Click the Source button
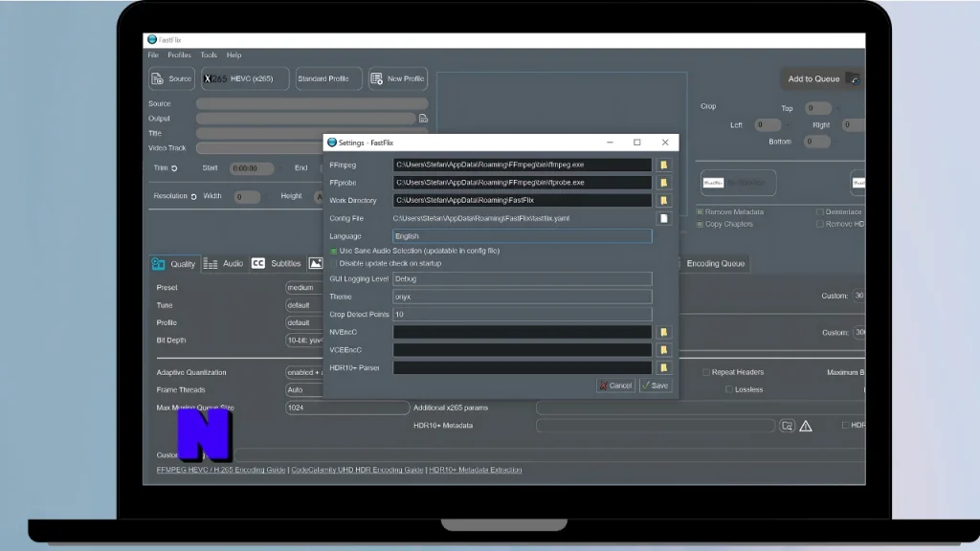Viewport: 980px width, 551px height. (172, 78)
